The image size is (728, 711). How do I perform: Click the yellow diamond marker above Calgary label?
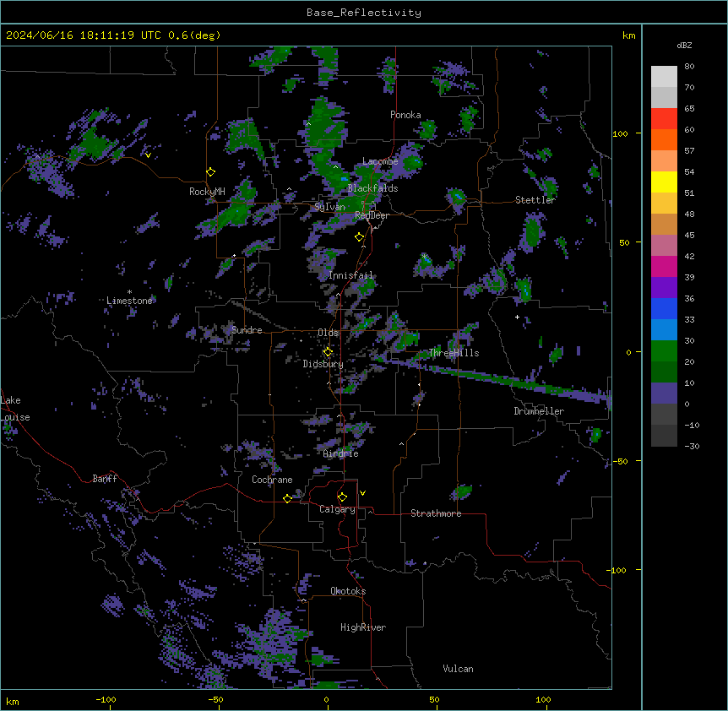click(x=342, y=497)
